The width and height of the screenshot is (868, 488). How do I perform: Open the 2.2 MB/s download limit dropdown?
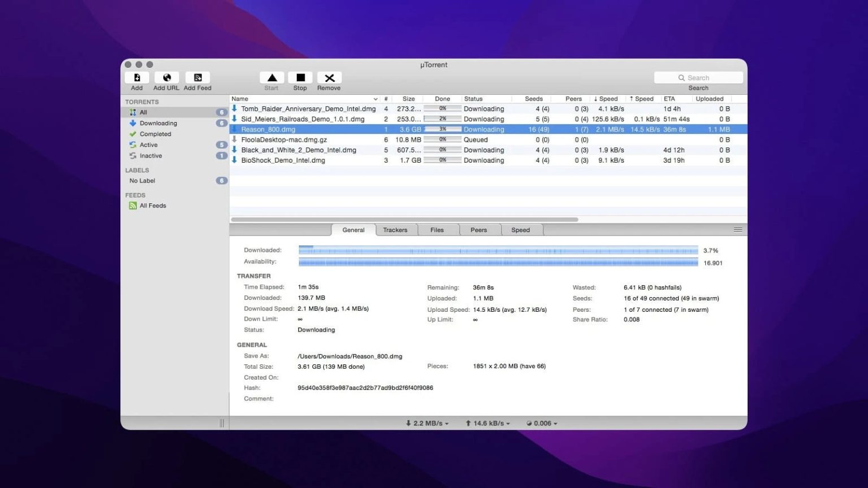tap(426, 422)
